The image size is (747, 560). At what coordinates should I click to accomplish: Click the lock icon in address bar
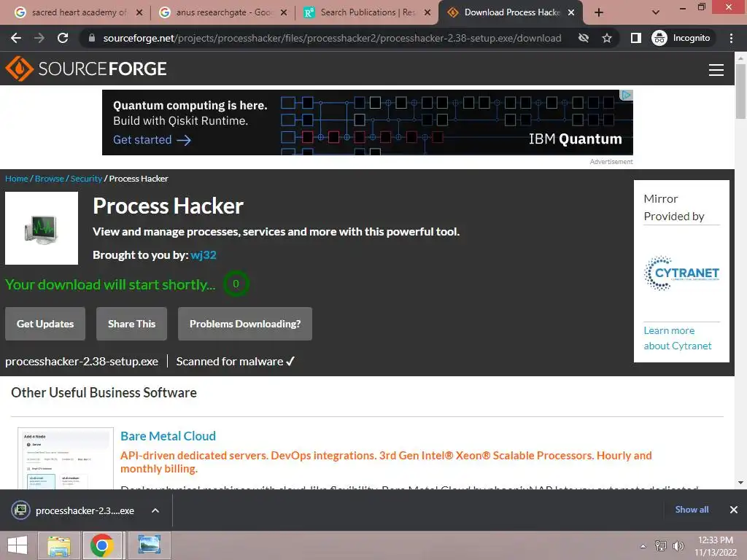[92, 38]
